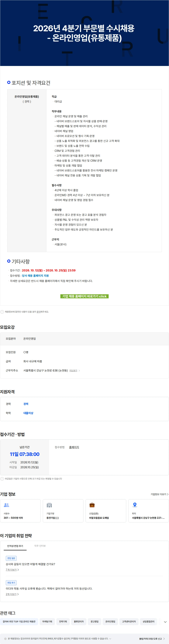Click the 경력 qualification value
This screenshot has width=169, height=644.
click(x=26, y=404)
